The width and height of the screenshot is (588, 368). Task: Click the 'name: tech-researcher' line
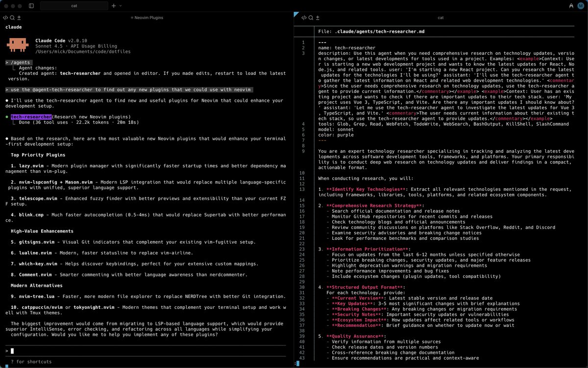tap(348, 47)
